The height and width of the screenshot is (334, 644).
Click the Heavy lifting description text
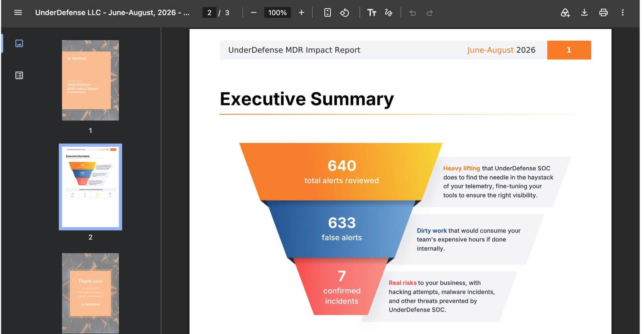tap(498, 182)
